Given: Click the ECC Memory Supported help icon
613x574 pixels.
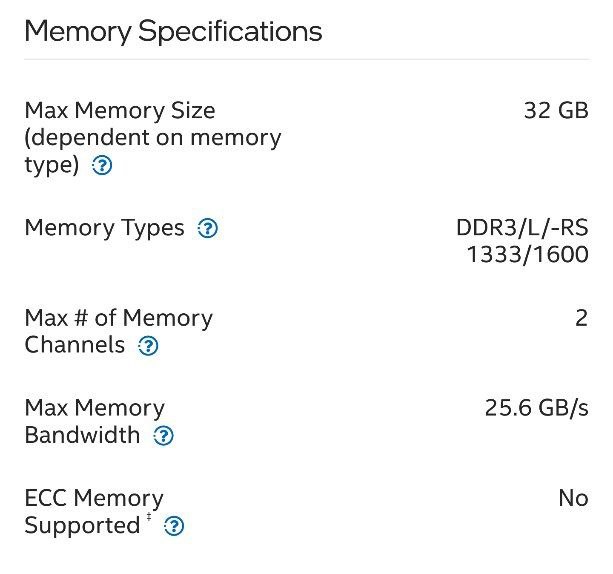Looking at the screenshot, I should pyautogui.click(x=174, y=526).
